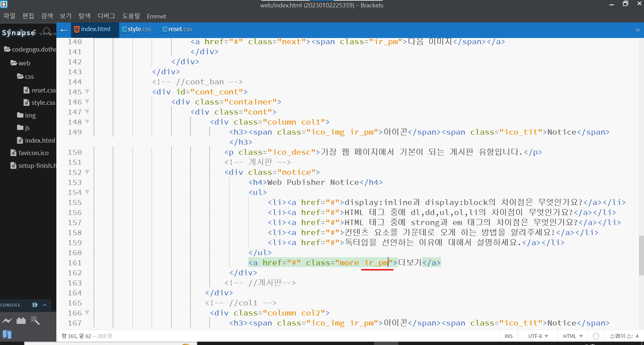Open the hamburger menu at the tab bar's right
The image size is (644, 345).
(x=638, y=30)
